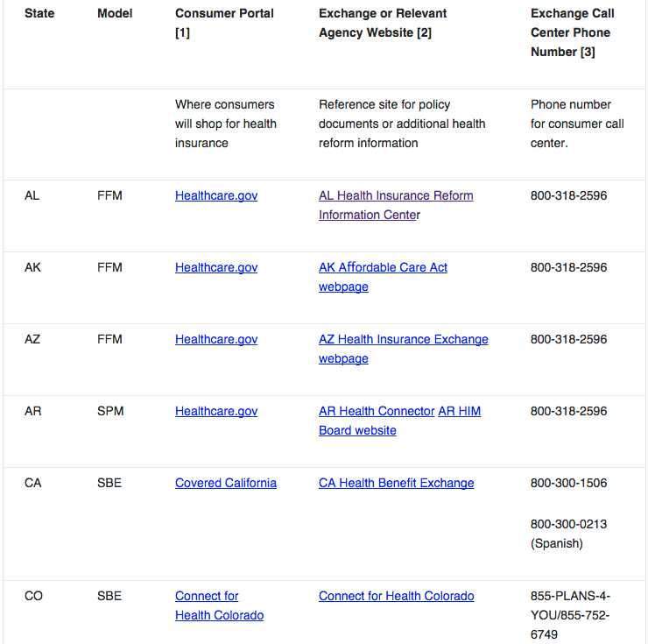Open Healthcare.gov link in the AZ row

pyautogui.click(x=216, y=339)
